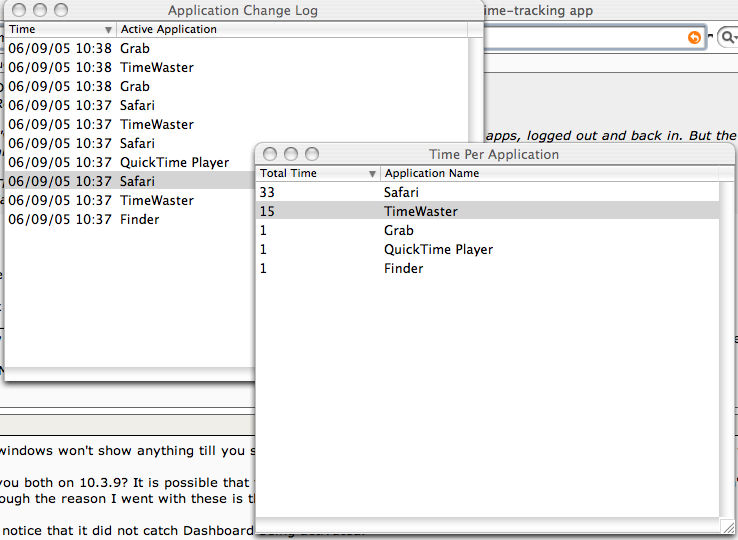Select Grab in Time Per Application list
The height and width of the screenshot is (540, 738).
point(488,230)
